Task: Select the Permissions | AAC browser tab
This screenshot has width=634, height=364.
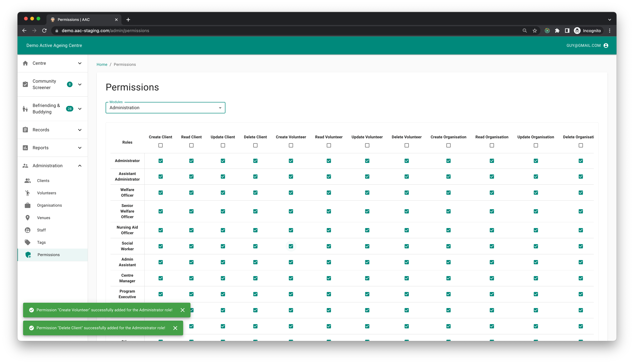Action: pyautogui.click(x=84, y=19)
